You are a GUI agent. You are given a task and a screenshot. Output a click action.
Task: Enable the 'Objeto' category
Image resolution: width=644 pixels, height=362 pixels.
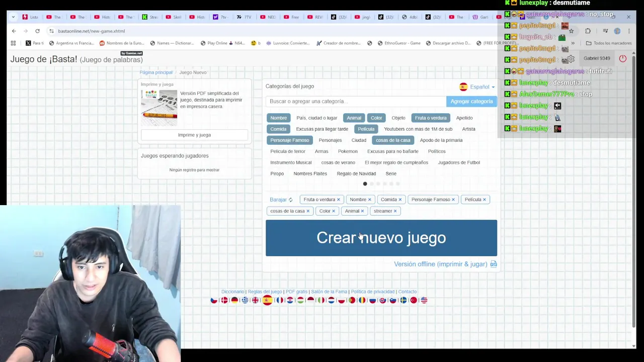coord(398,118)
